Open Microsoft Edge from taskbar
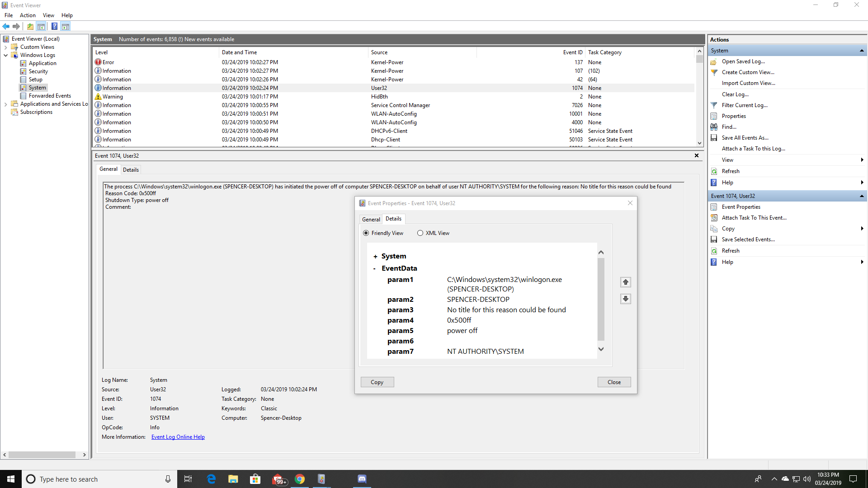Screen dimensions: 868x488 (211, 479)
